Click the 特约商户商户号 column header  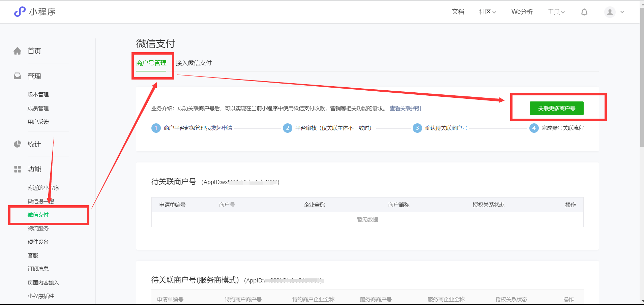(x=243, y=299)
